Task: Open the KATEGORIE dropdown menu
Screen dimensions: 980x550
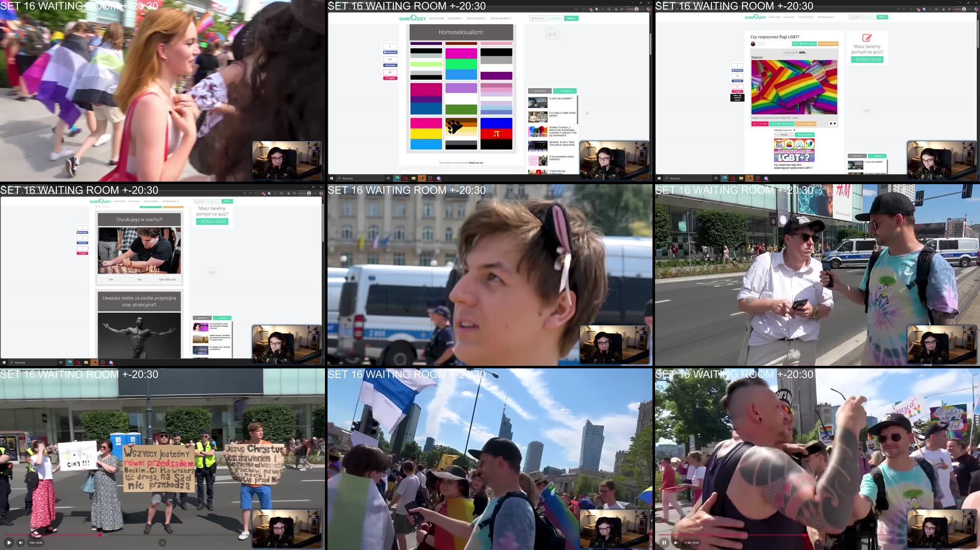Action: pyautogui.click(x=455, y=18)
